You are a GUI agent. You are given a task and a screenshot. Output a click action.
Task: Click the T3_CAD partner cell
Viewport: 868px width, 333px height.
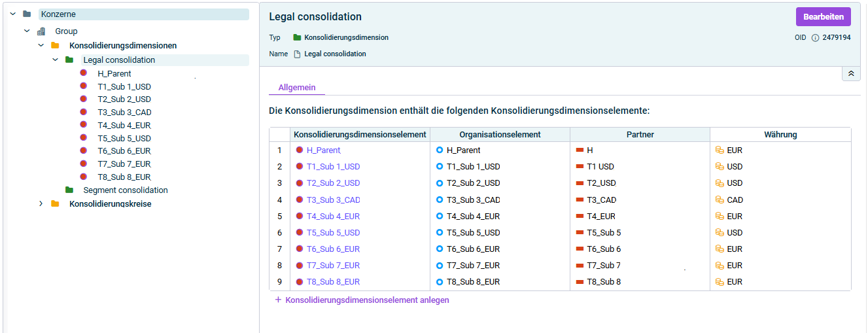pos(640,200)
